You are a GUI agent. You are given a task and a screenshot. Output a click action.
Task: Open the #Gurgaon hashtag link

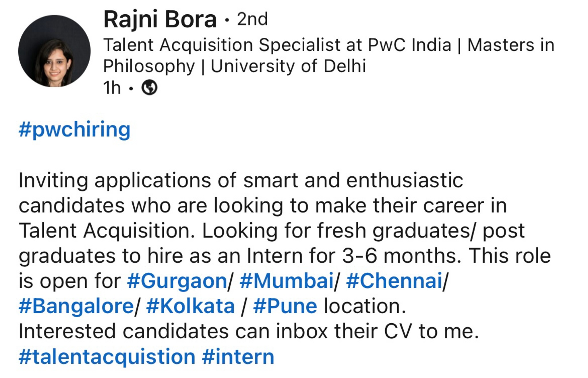pyautogui.click(x=177, y=281)
